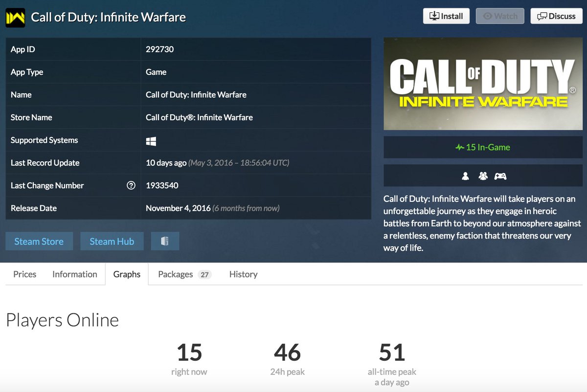
Task: Open the Steam Hub link
Action: [x=112, y=241]
